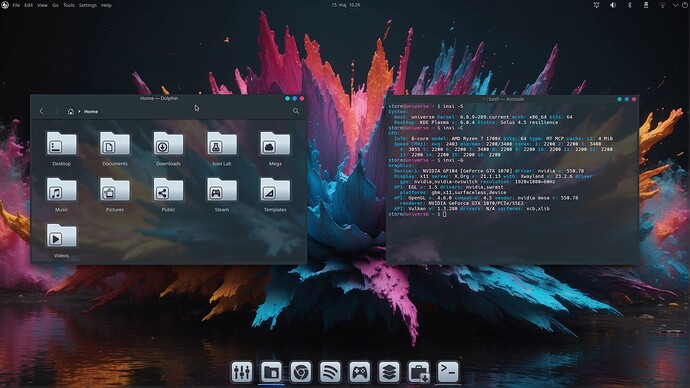The width and height of the screenshot is (690, 388).
Task: Click the Home breadcrumb in Dolphin
Action: click(91, 111)
